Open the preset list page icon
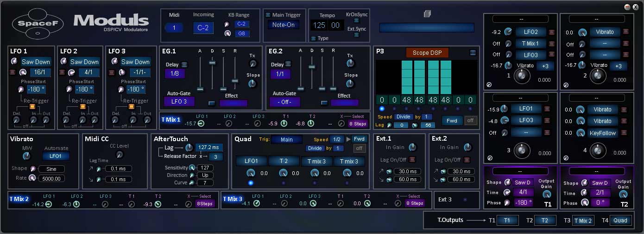 coord(427,14)
